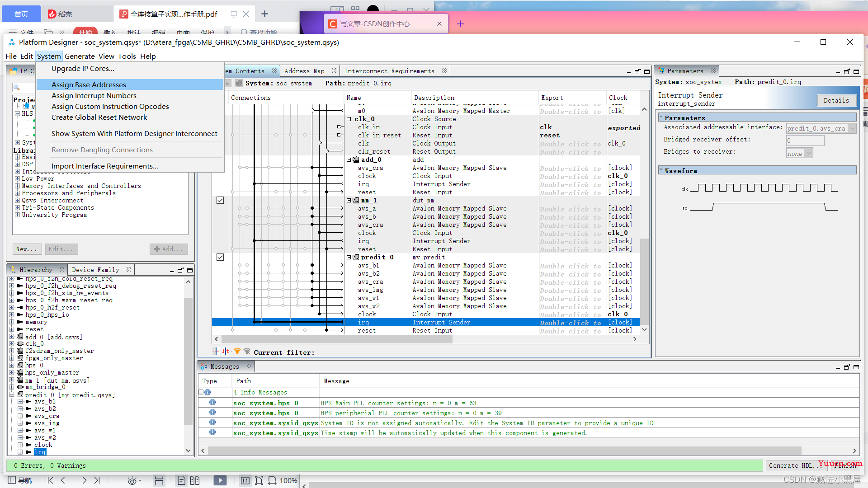Image resolution: width=868 pixels, height=488 pixels.
Task: Select Assign Interrupt Numbers option
Action: click(x=94, y=95)
